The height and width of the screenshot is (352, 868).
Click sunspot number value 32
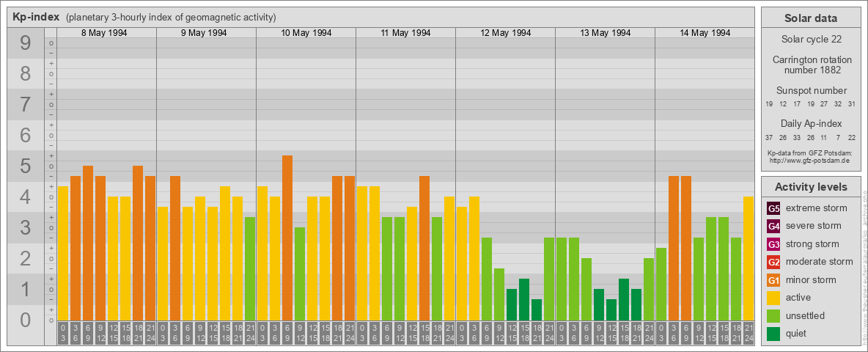837,104
